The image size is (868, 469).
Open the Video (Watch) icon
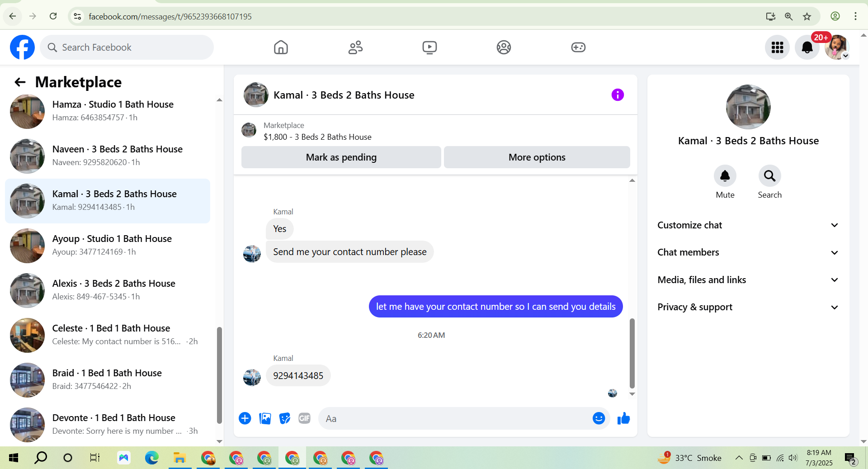pyautogui.click(x=429, y=47)
